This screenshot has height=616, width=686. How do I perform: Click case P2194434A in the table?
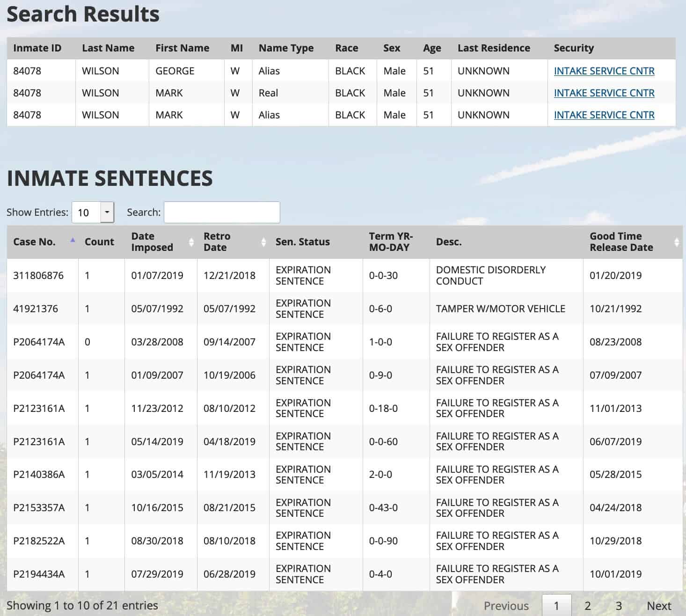[39, 574]
